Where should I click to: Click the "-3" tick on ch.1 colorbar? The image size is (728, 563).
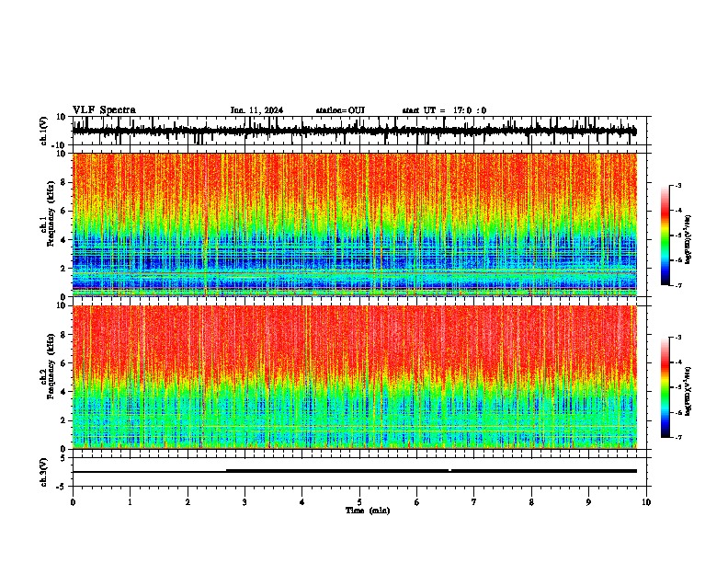click(678, 186)
